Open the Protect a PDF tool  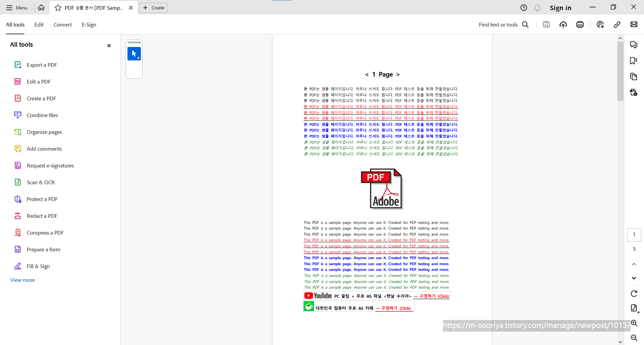[x=36, y=199]
